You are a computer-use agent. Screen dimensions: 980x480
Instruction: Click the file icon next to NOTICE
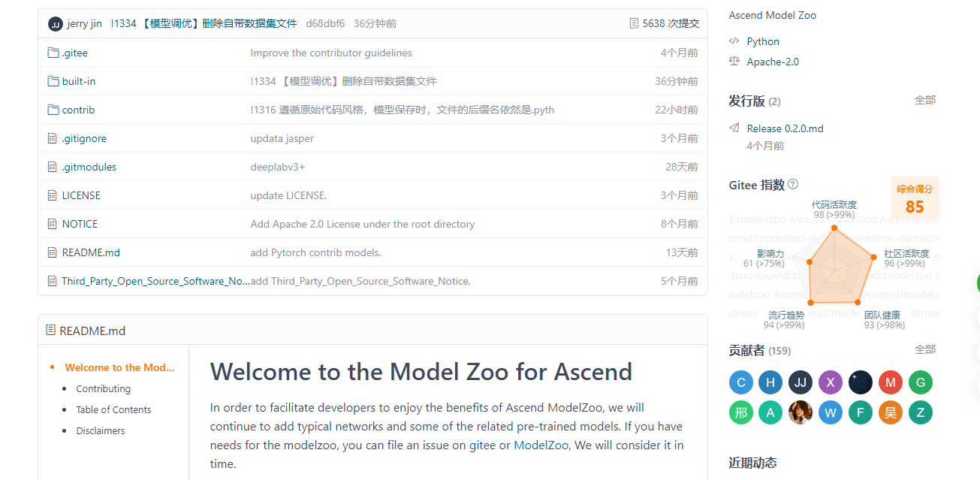[x=53, y=224]
